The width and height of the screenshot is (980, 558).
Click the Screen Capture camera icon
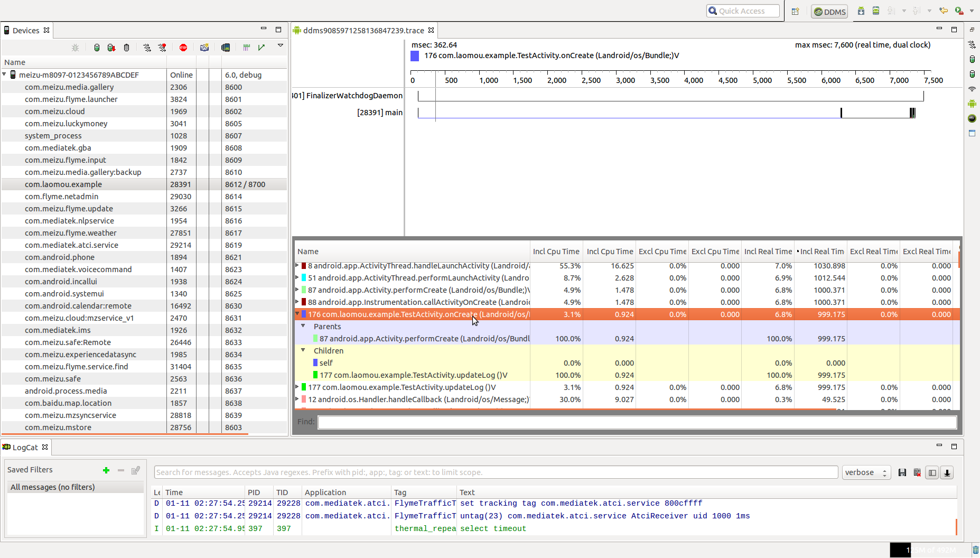click(204, 48)
